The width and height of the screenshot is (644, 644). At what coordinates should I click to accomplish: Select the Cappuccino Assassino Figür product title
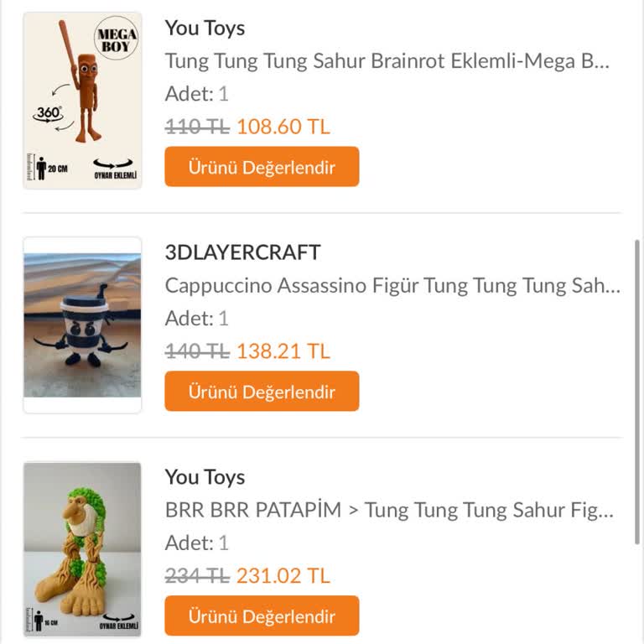[392, 285]
